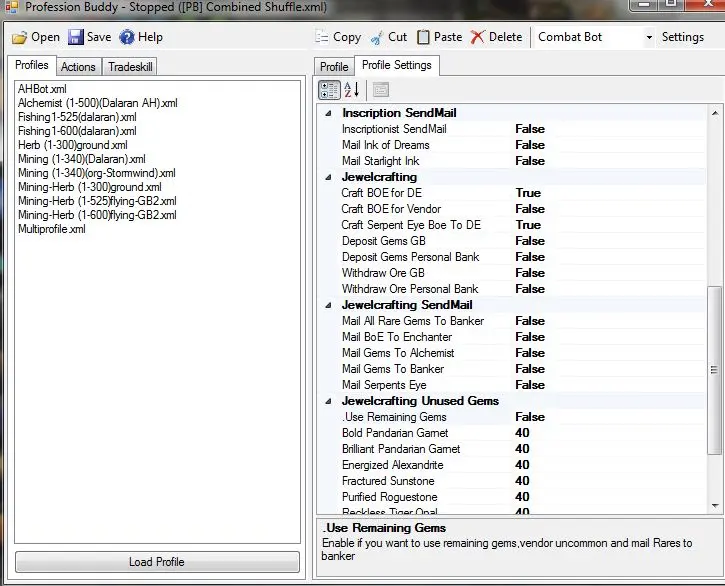This screenshot has height=586, width=725.
Task: Click the red Delete X icon
Action: point(478,37)
